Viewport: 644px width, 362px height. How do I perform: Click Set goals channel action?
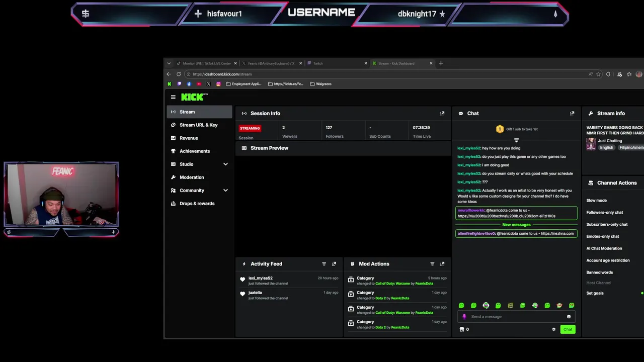(595, 294)
